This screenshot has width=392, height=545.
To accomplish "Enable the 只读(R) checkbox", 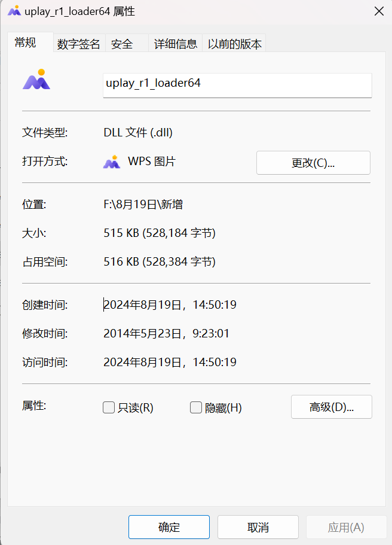I will click(x=109, y=407).
